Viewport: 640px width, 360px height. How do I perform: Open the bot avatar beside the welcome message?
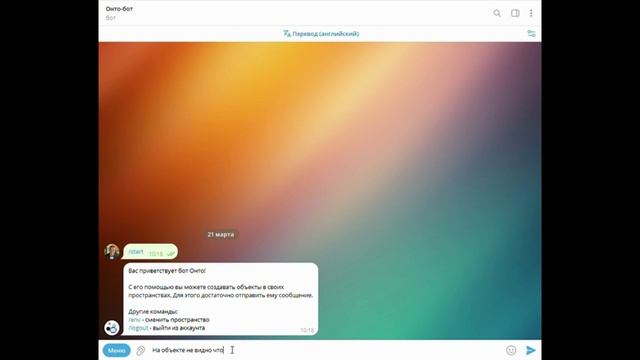(x=112, y=327)
